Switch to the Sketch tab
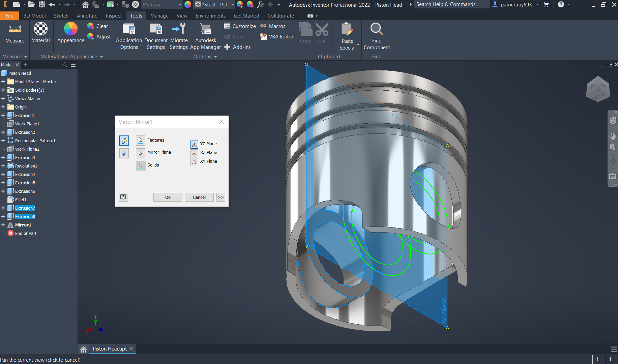The image size is (618, 364). pos(61,16)
